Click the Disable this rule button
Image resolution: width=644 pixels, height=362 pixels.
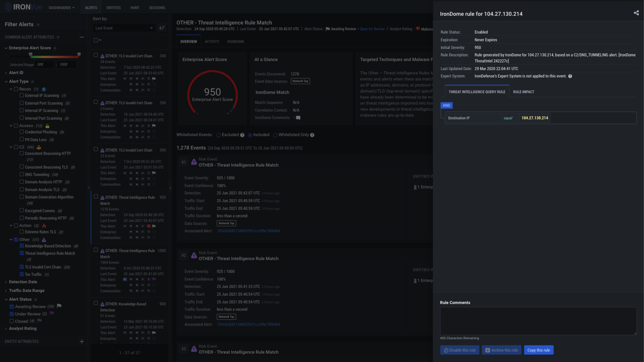click(459, 350)
